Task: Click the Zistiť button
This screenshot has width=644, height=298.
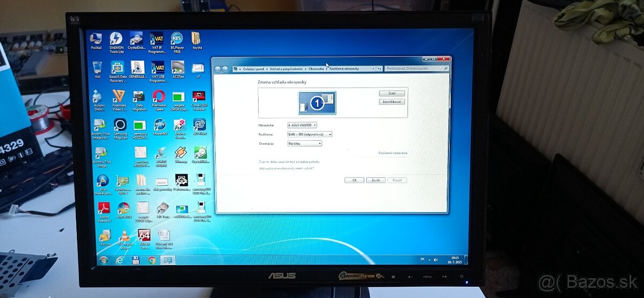Action: point(392,93)
